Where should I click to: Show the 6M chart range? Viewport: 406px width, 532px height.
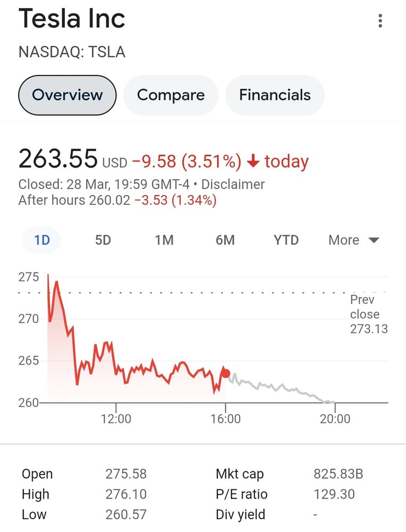tap(225, 240)
